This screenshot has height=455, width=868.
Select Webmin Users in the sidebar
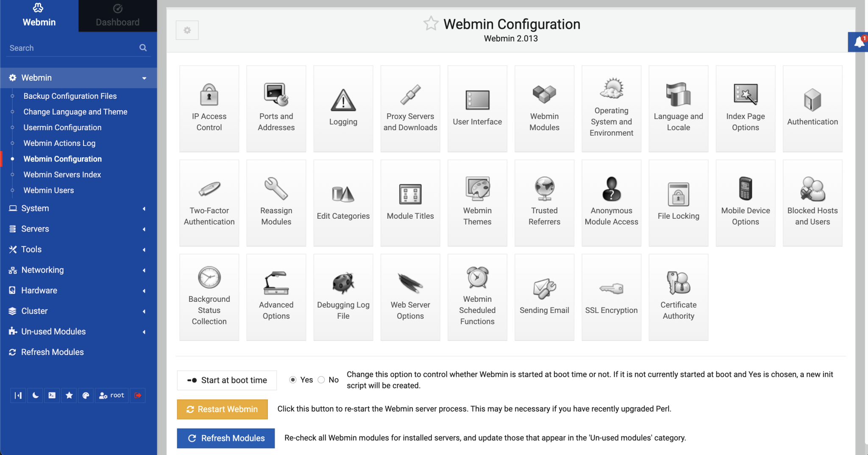tap(49, 190)
